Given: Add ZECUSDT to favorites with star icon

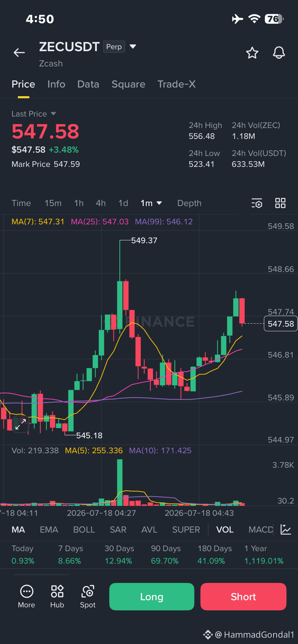Looking at the screenshot, I should (252, 53).
